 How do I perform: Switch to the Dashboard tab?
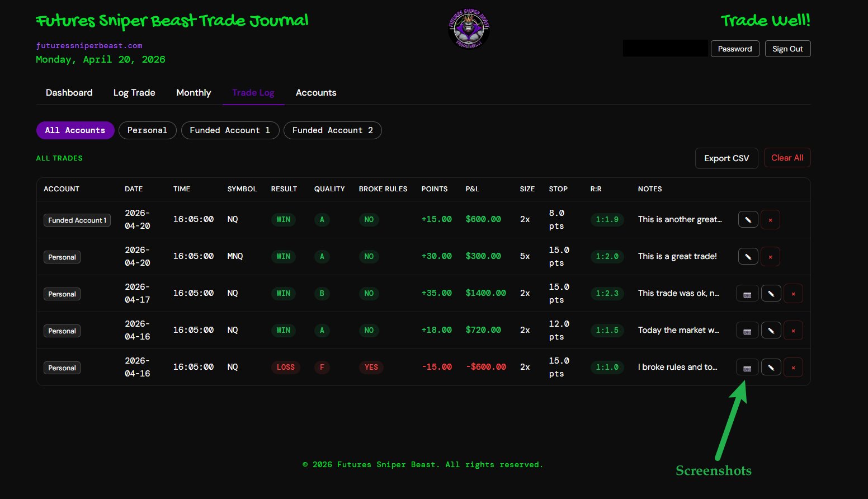click(x=69, y=92)
